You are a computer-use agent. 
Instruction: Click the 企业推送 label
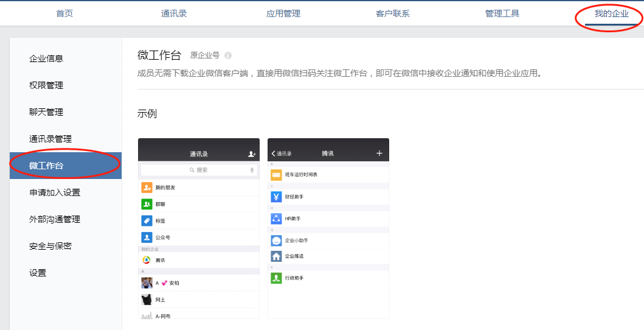(294, 256)
